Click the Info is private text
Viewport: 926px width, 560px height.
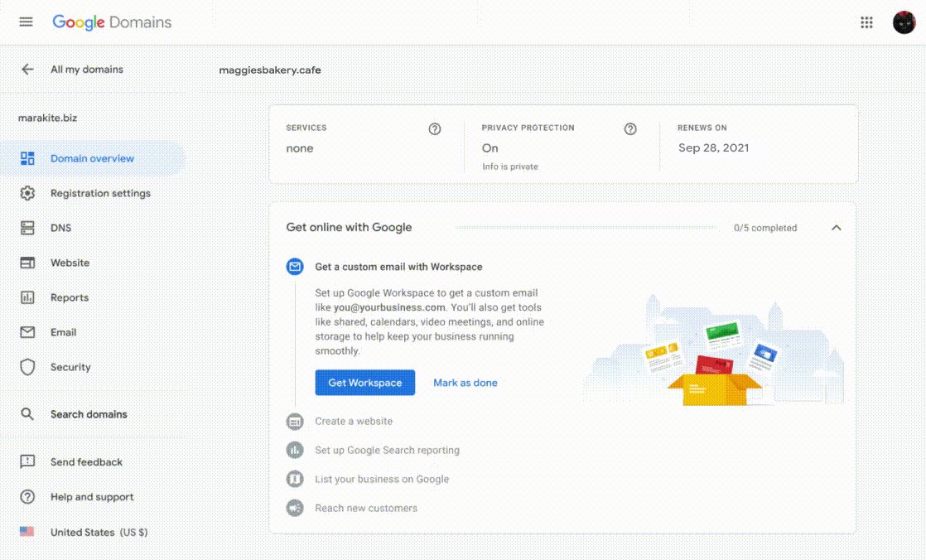[510, 167]
